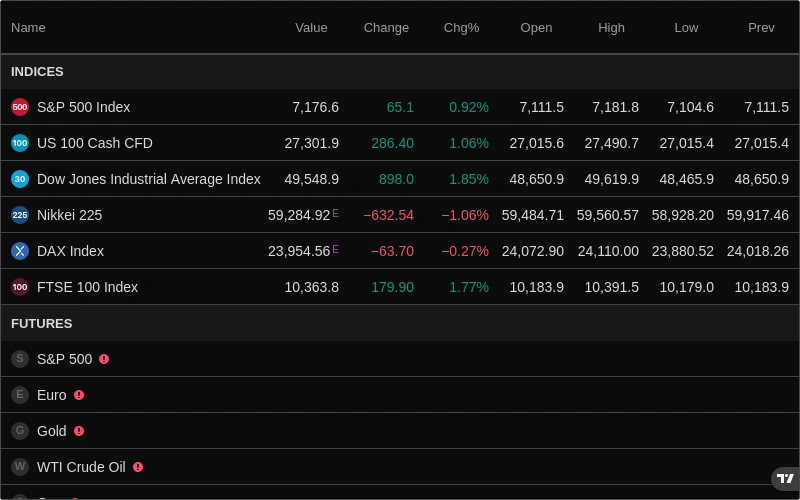Screen dimensions: 800x500
Task: Open the DAX Index symbol link
Action: coord(70,251)
